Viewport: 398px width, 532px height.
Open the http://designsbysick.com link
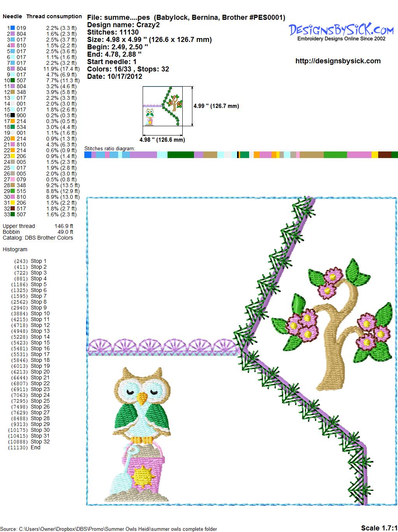click(x=338, y=61)
